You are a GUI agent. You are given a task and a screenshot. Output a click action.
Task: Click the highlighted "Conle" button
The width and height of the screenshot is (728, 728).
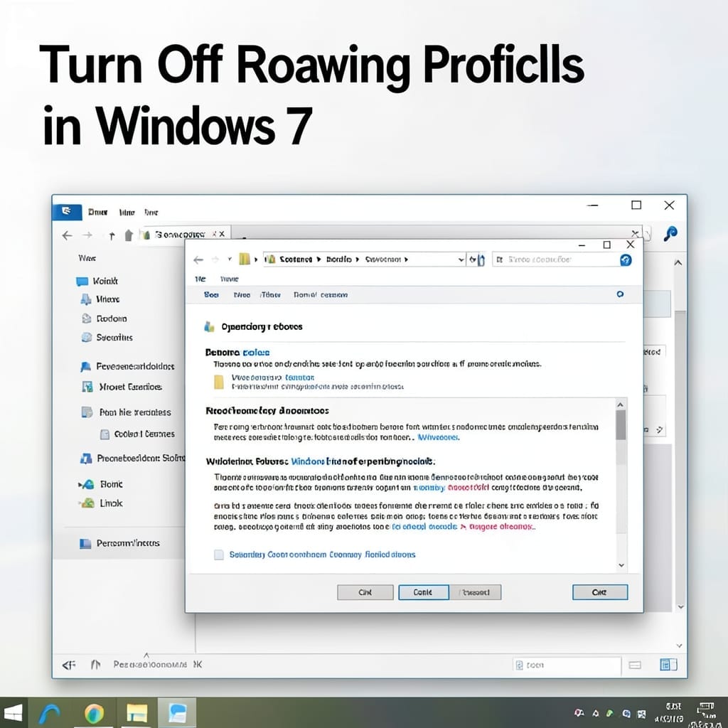(424, 592)
